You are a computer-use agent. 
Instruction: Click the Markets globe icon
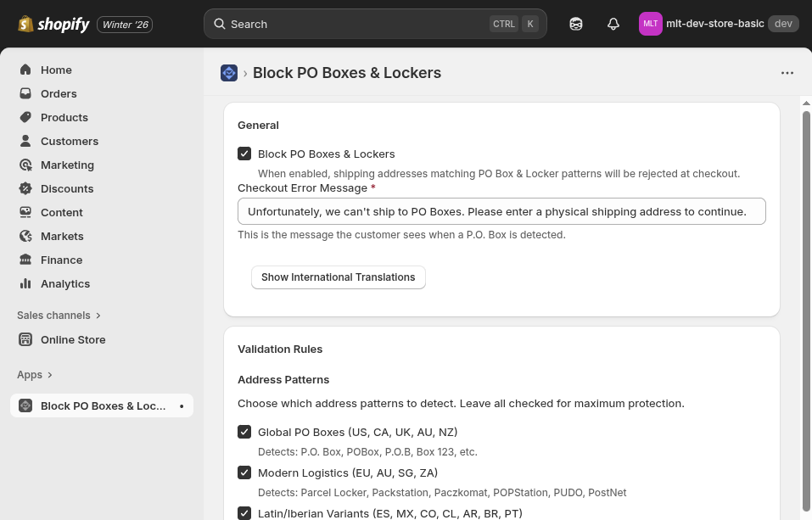pos(25,236)
